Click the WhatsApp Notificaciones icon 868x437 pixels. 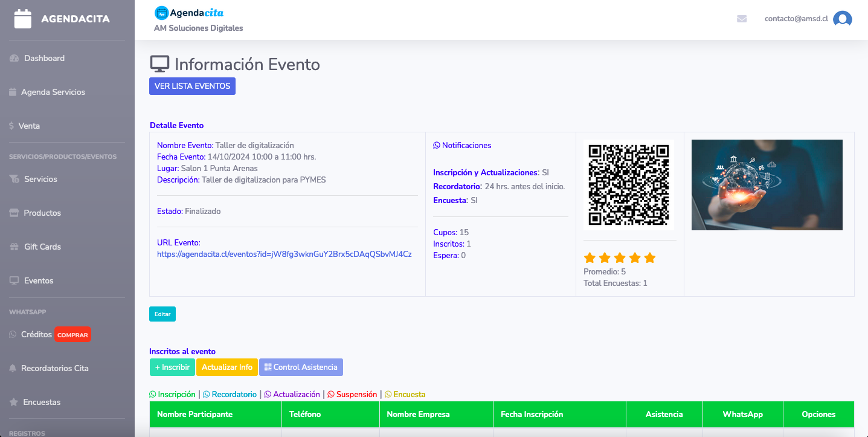[437, 146]
